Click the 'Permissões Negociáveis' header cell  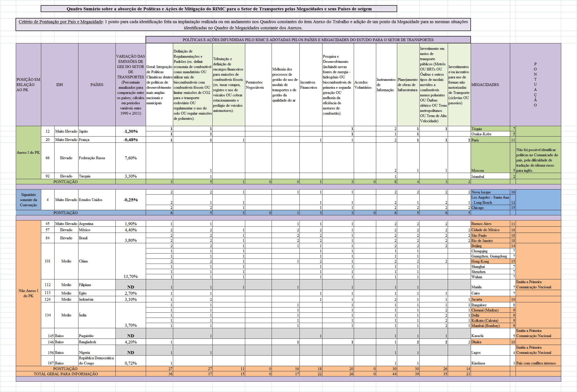click(x=258, y=85)
